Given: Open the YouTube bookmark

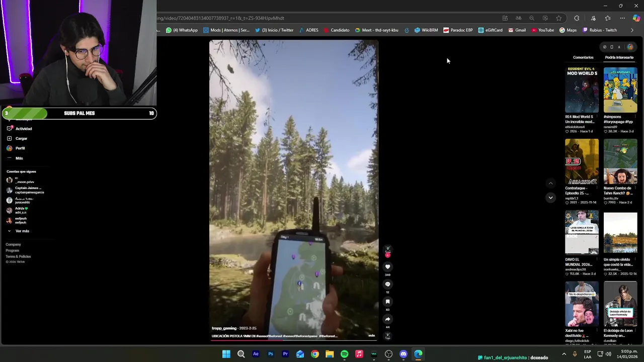Looking at the screenshot, I should pyautogui.click(x=542, y=30).
